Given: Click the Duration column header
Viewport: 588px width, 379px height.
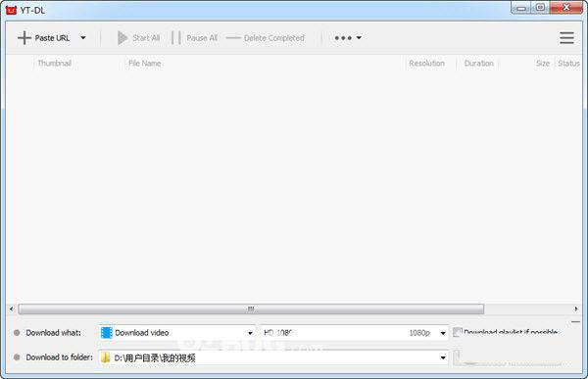Looking at the screenshot, I should [479, 64].
